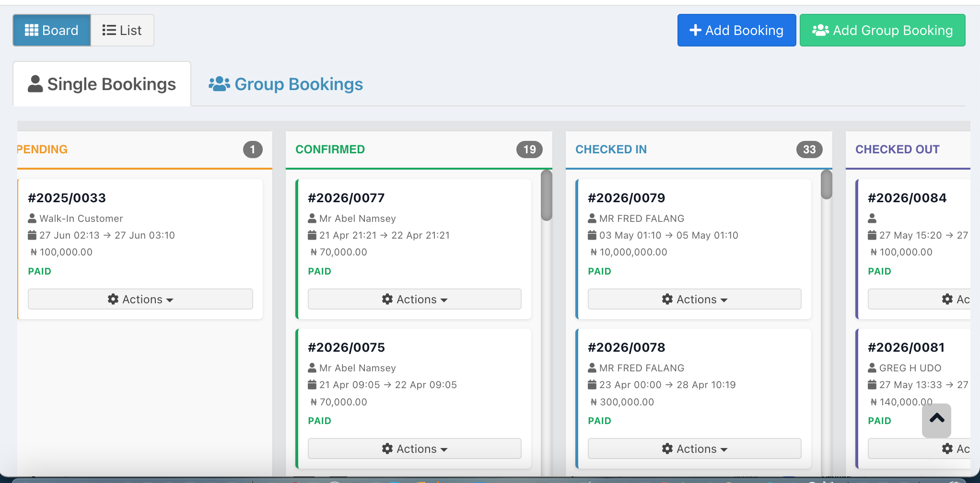This screenshot has height=483, width=980.
Task: Open Actions dropdown for booking #2025/0033
Action: 140,299
